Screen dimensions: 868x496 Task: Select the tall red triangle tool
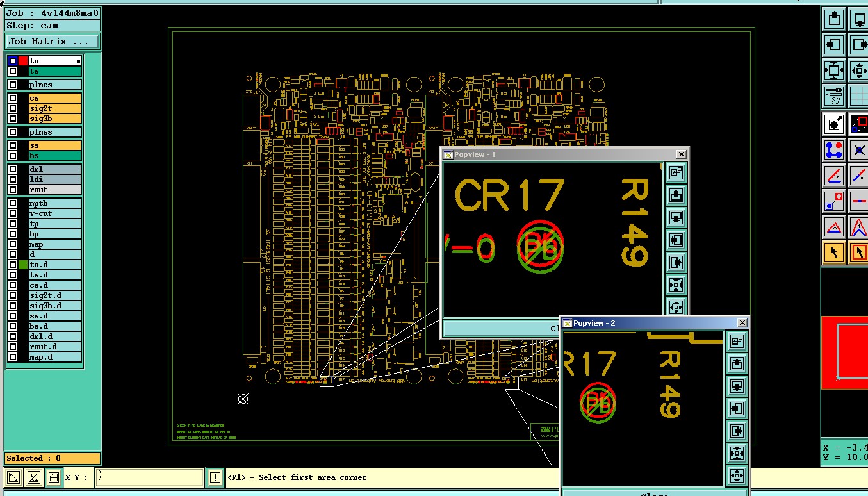[x=858, y=226]
